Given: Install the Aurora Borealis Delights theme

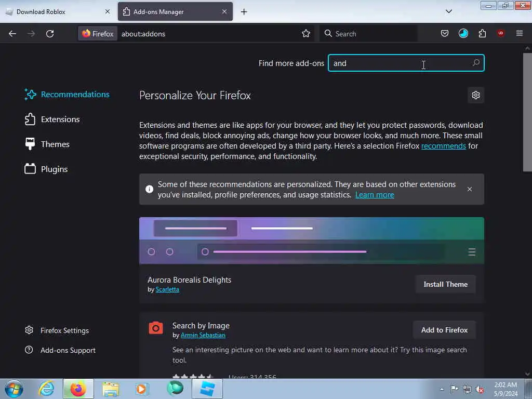Looking at the screenshot, I should pos(445,284).
